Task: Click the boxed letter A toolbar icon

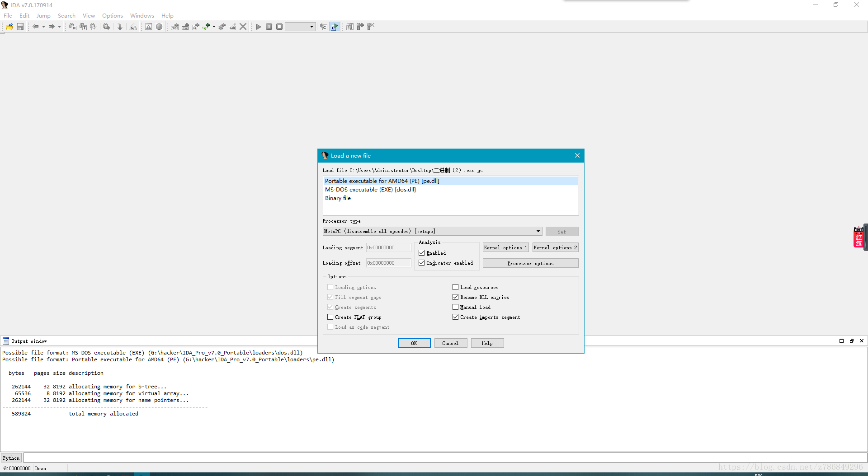Action: [148, 27]
